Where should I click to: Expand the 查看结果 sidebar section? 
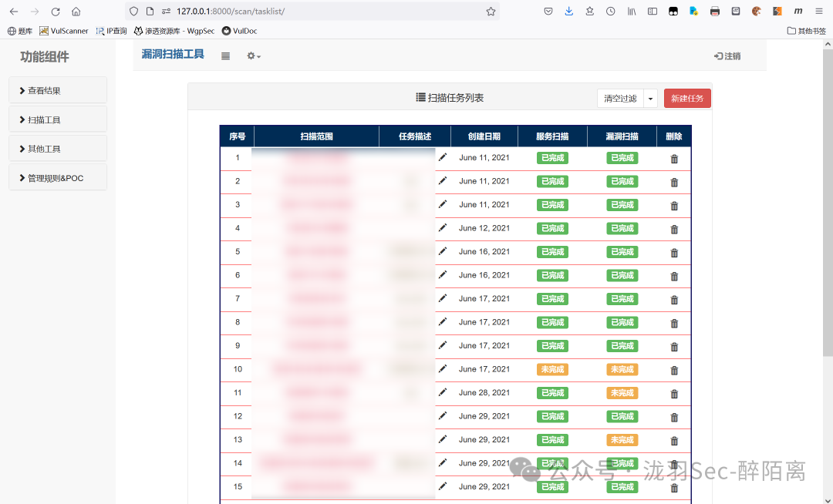point(58,90)
